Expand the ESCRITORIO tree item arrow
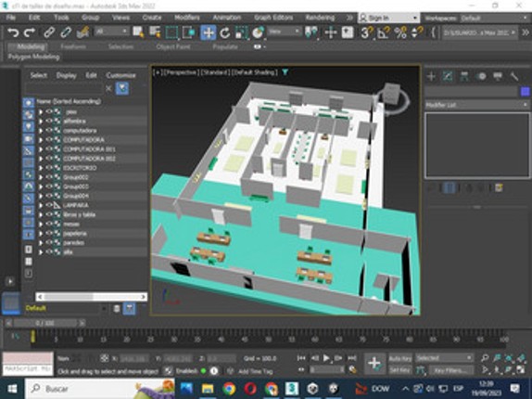532x399 pixels. (41, 168)
